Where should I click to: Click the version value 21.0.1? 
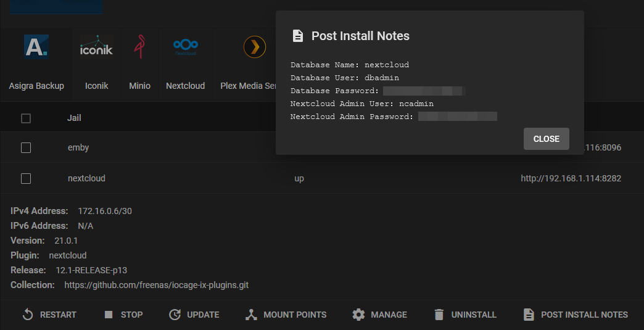(66, 241)
